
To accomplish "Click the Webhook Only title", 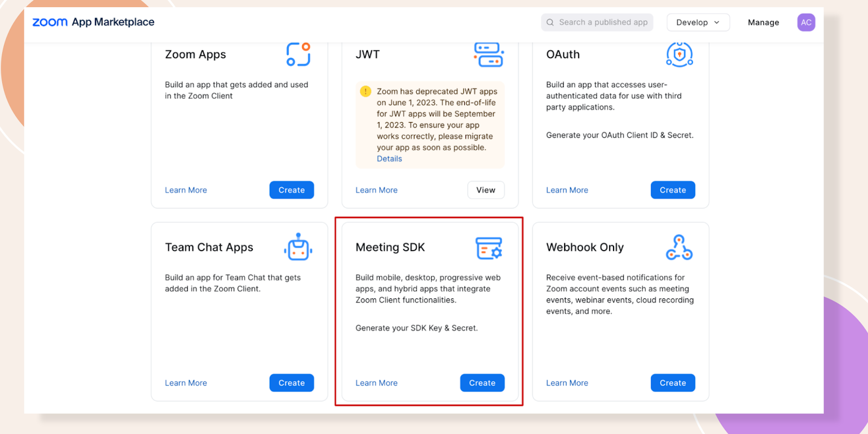I will coord(585,247).
